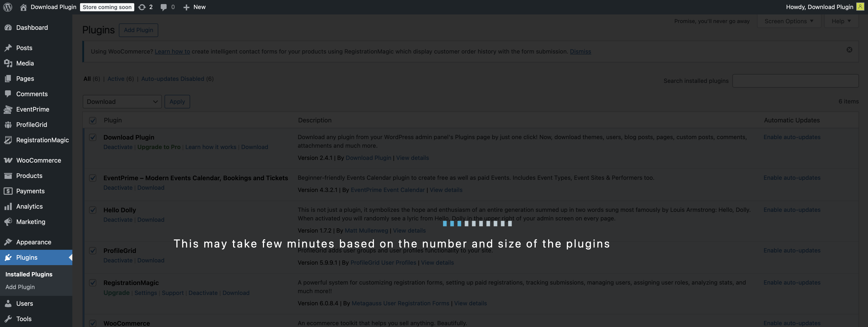This screenshot has width=868, height=327.
Task: Click the WordPress logo icon
Action: tap(8, 7)
